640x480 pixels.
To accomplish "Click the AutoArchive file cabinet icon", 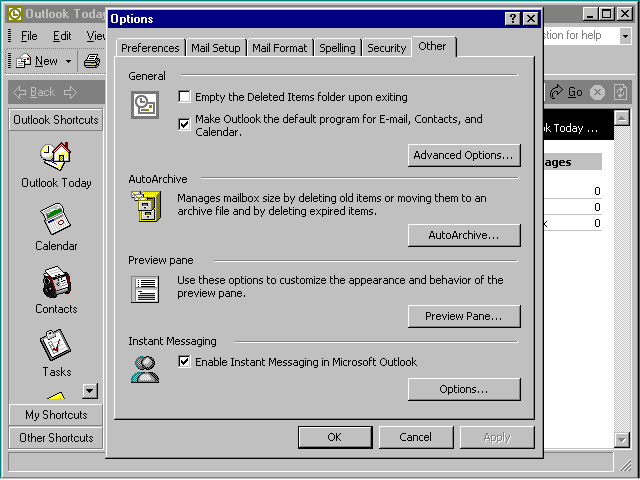I will (x=146, y=207).
